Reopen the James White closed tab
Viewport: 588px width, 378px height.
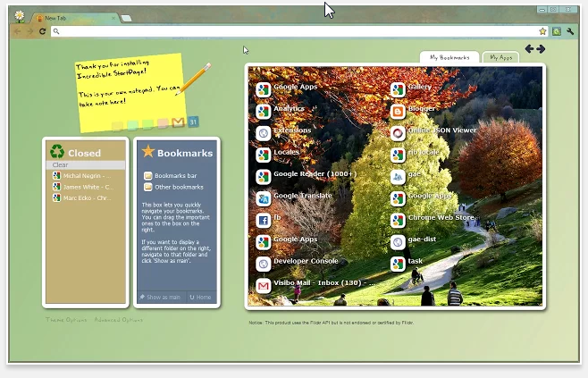click(x=83, y=187)
